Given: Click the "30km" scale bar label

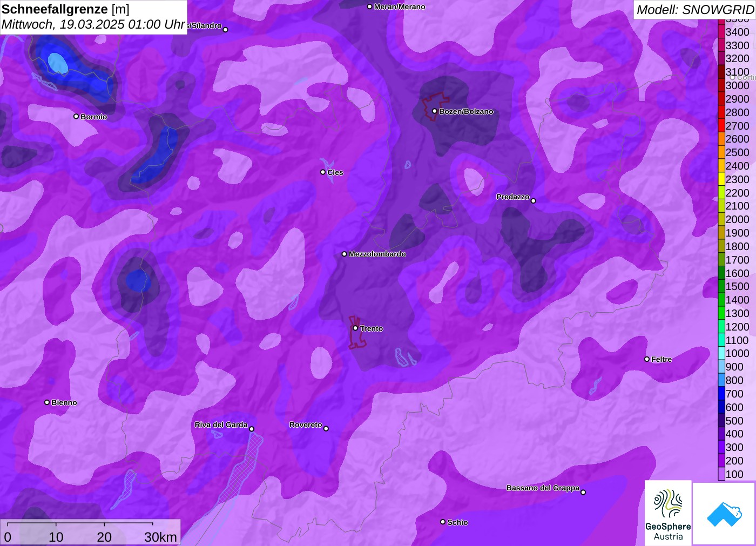Looking at the screenshot, I should tap(160, 537).
